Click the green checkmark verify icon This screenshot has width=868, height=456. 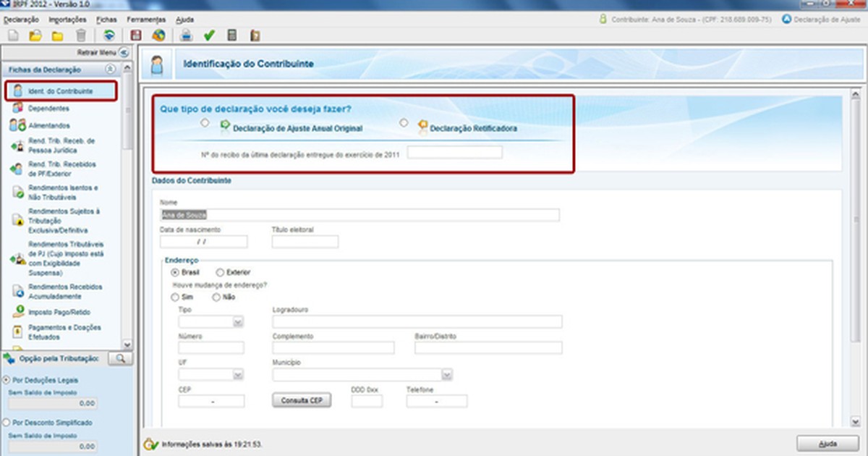[209, 35]
